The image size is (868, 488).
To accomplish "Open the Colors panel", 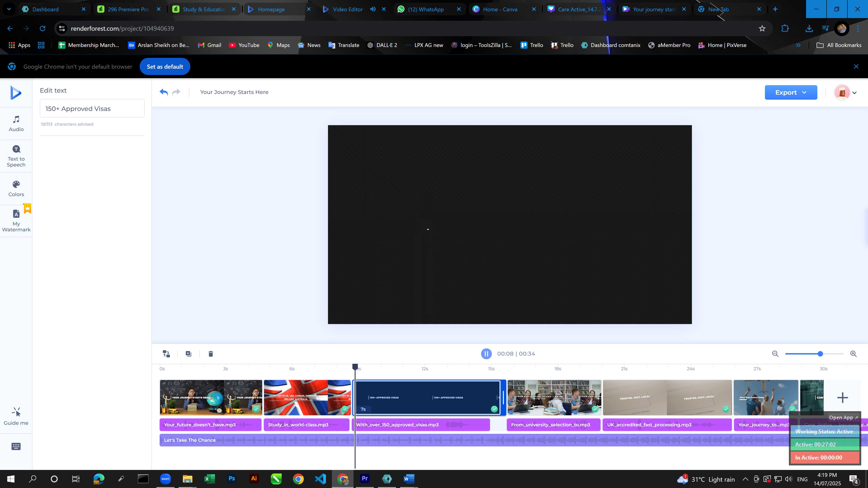I will (16, 189).
